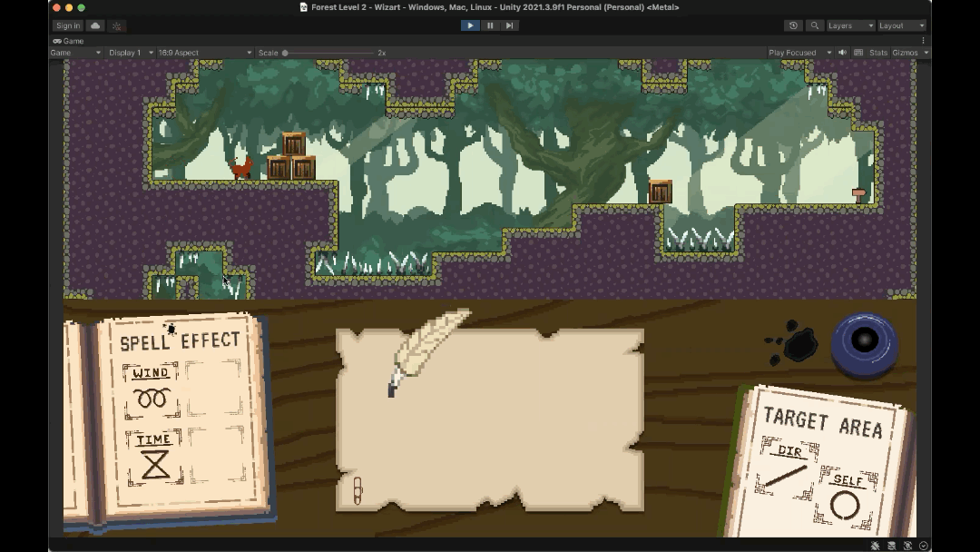Screen dimensions: 980x552
Task: Open the Game view three-dot options menu
Action: pos(923,41)
